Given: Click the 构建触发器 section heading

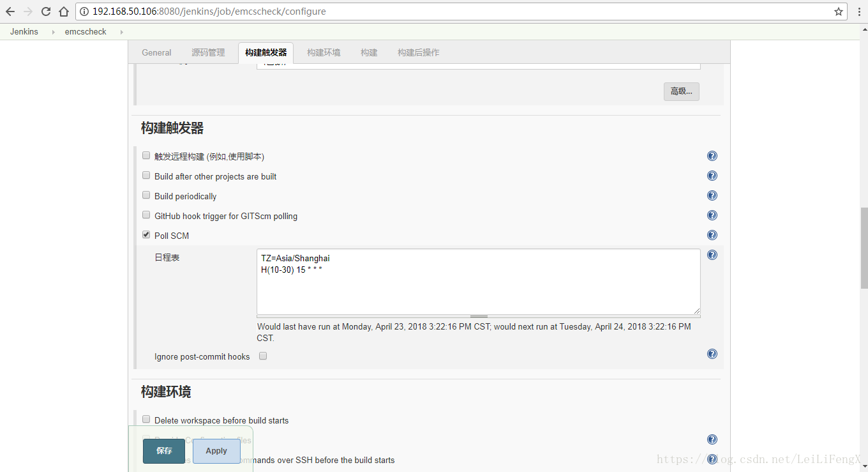Looking at the screenshot, I should [x=172, y=128].
